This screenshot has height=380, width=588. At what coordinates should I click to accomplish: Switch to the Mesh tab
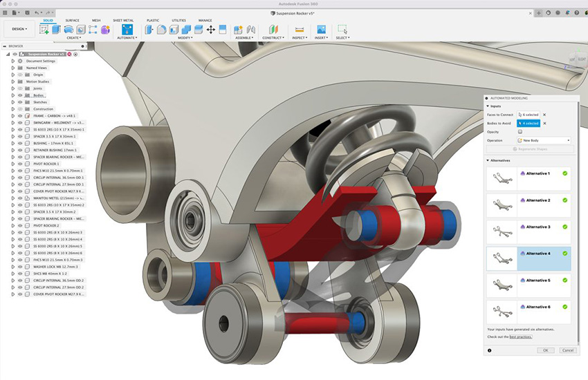click(96, 20)
